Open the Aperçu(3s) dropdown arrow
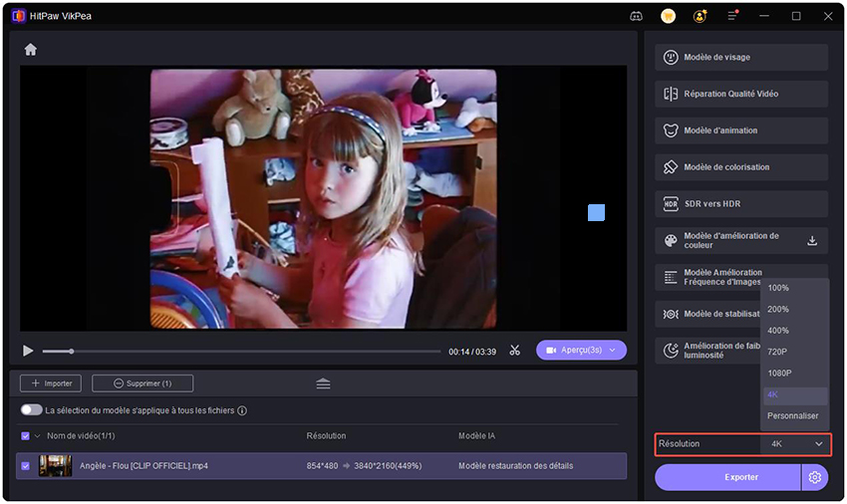The image size is (847, 504). (613, 351)
